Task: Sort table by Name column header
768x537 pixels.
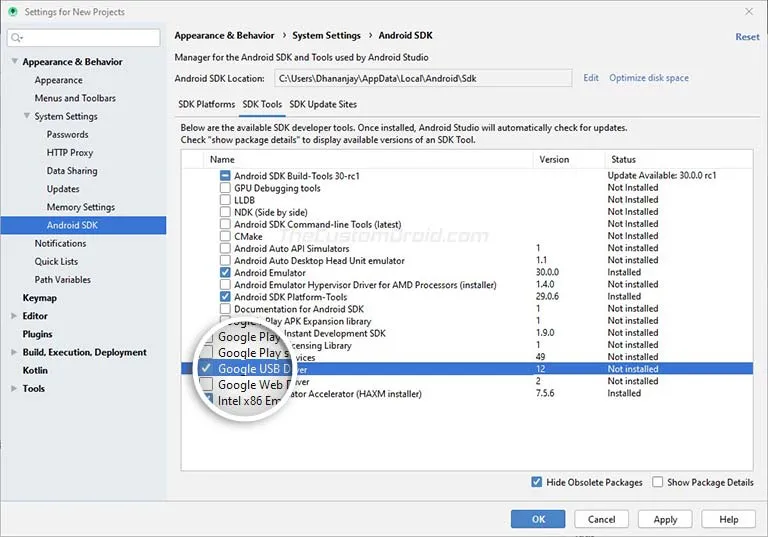Action: [x=368, y=159]
